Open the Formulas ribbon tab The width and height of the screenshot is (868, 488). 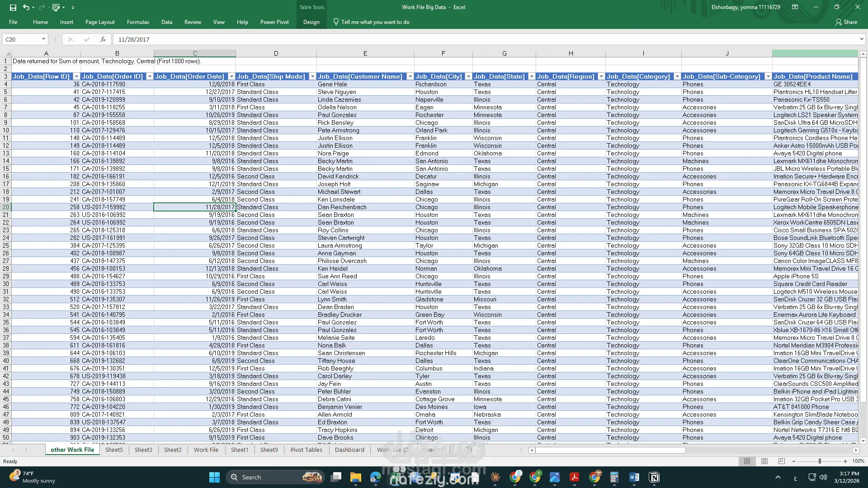(138, 22)
